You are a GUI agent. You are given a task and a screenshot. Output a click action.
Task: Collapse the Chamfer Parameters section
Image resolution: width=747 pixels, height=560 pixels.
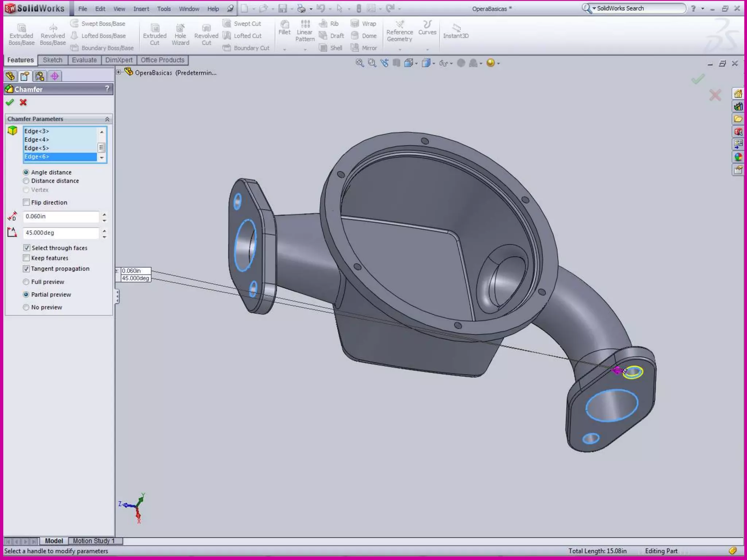[x=107, y=119]
